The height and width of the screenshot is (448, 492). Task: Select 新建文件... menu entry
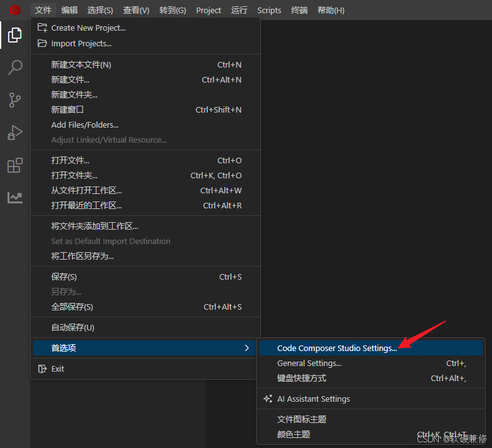tap(146, 79)
